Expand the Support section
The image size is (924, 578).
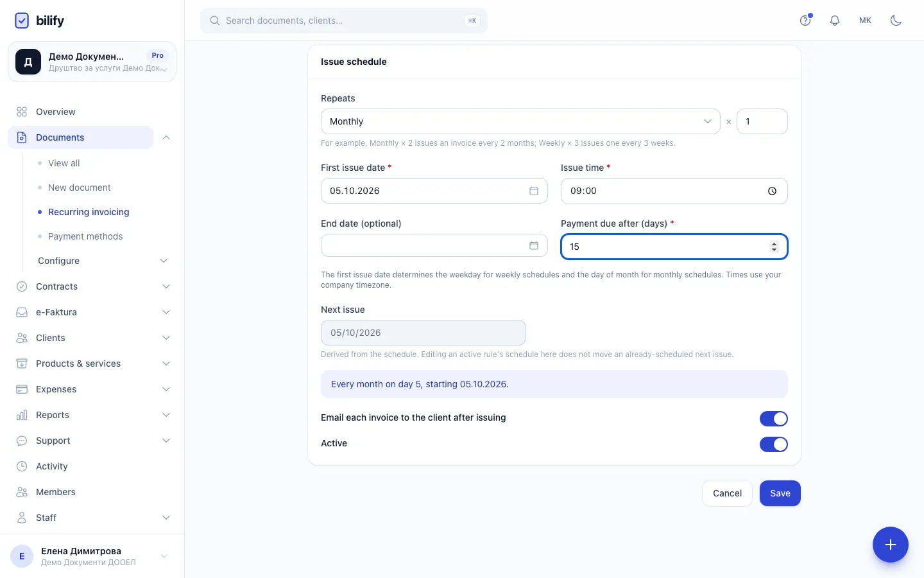tap(166, 441)
